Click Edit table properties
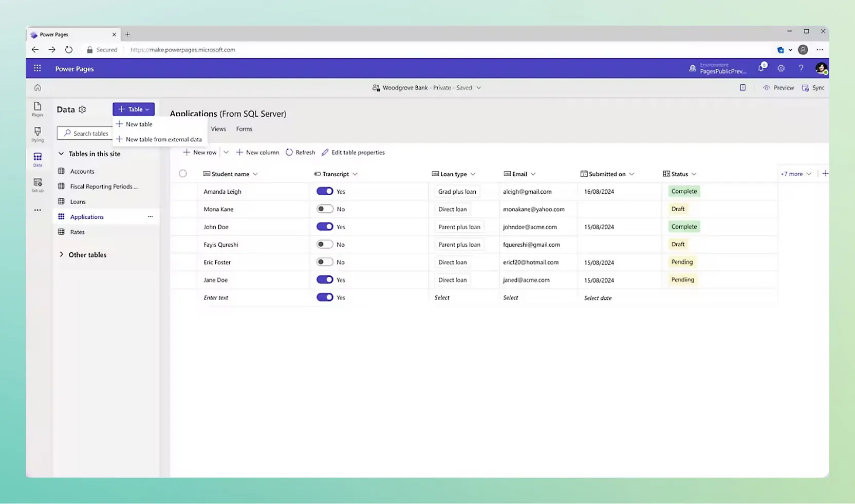This screenshot has height=504, width=855. tap(353, 153)
